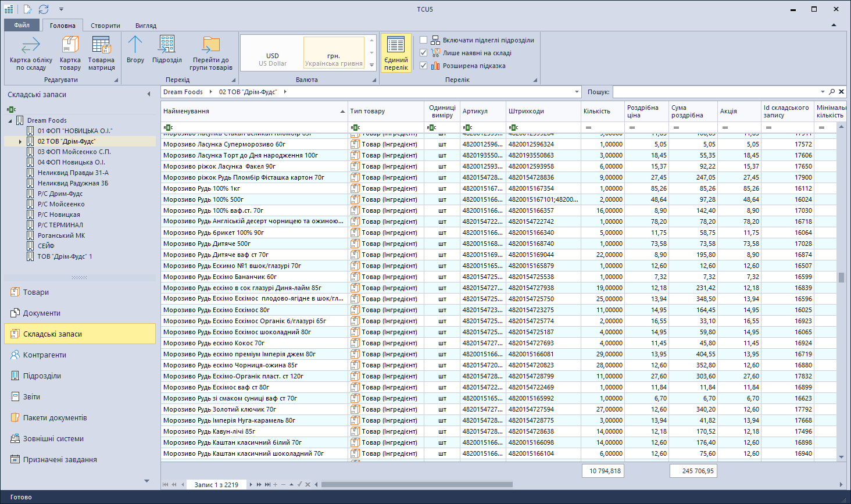Select 01 ФОП "НОВИЦЬКА О.І." tree item

coord(75,131)
